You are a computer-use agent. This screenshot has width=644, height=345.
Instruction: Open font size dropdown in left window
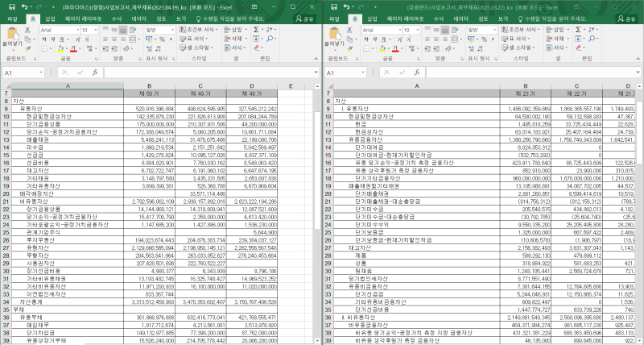95,30
